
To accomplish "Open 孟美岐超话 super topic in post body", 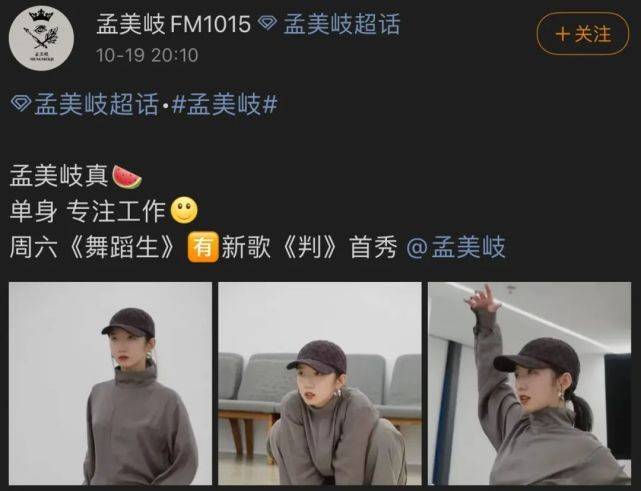I will [96, 104].
